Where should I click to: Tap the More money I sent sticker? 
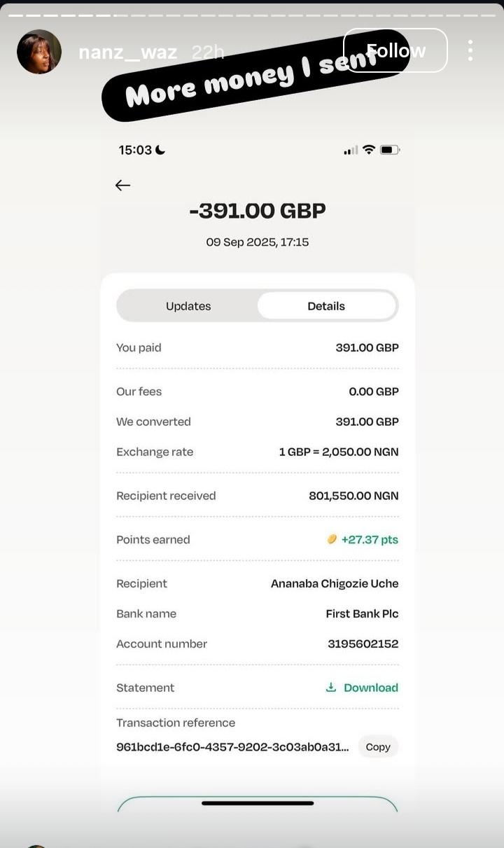[x=256, y=76]
